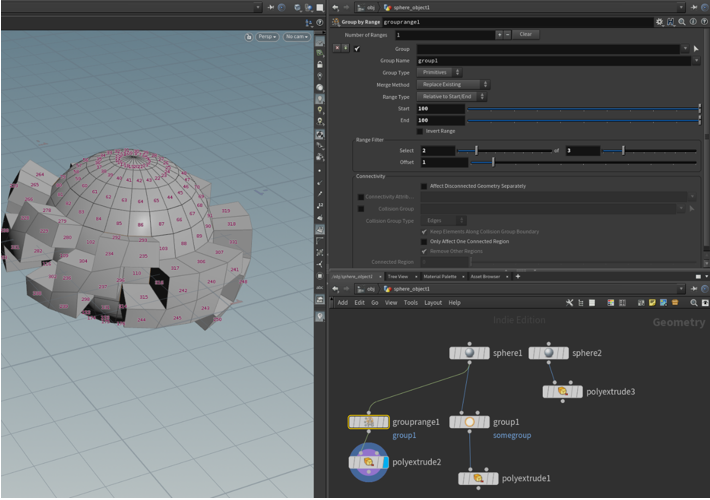The height and width of the screenshot is (500, 710).
Task: Click the Clear button
Action: click(x=526, y=34)
